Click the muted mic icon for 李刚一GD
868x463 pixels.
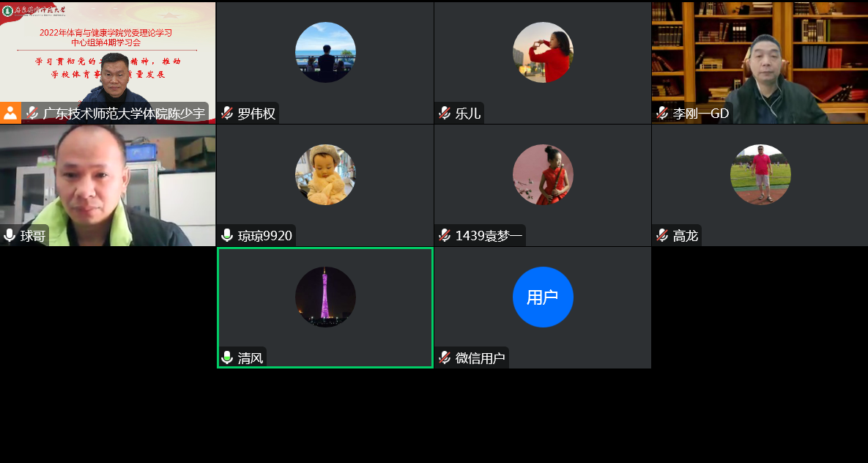[x=662, y=114]
